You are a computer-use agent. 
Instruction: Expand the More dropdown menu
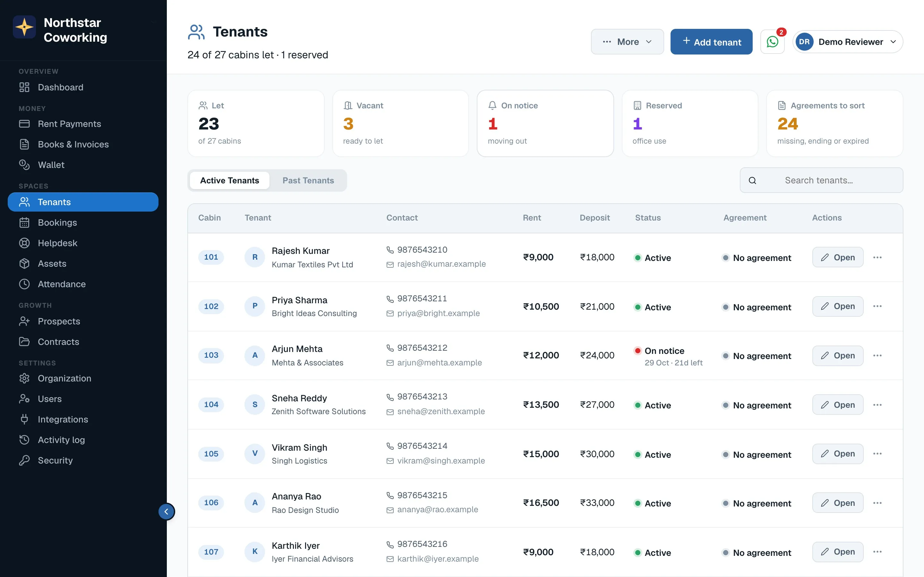click(627, 42)
